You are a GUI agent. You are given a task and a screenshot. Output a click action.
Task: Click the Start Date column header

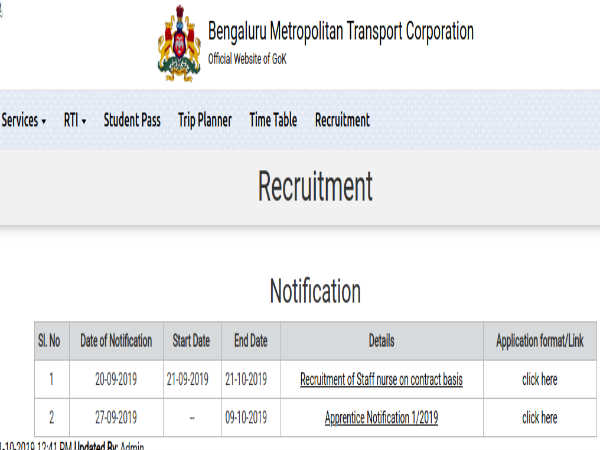pos(191,341)
